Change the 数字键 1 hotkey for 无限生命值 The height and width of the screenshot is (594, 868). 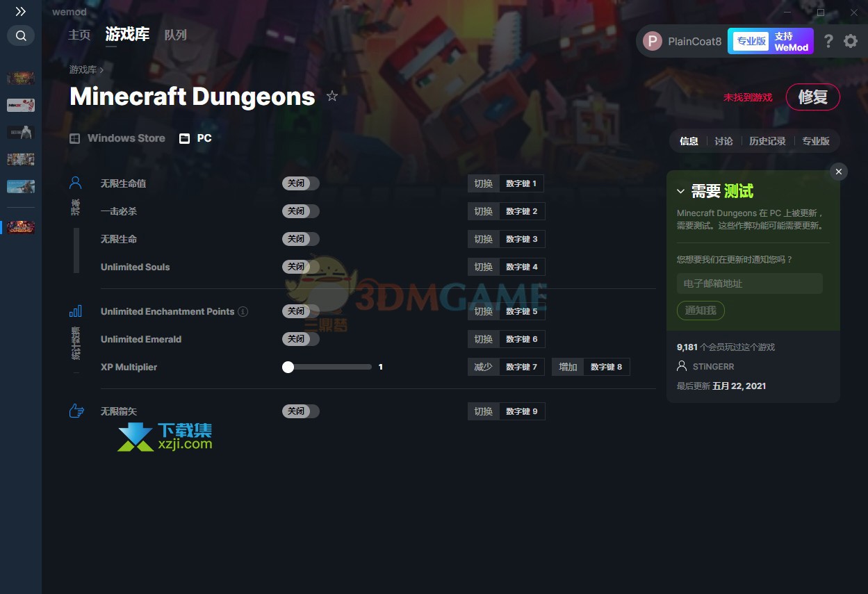[x=521, y=183]
